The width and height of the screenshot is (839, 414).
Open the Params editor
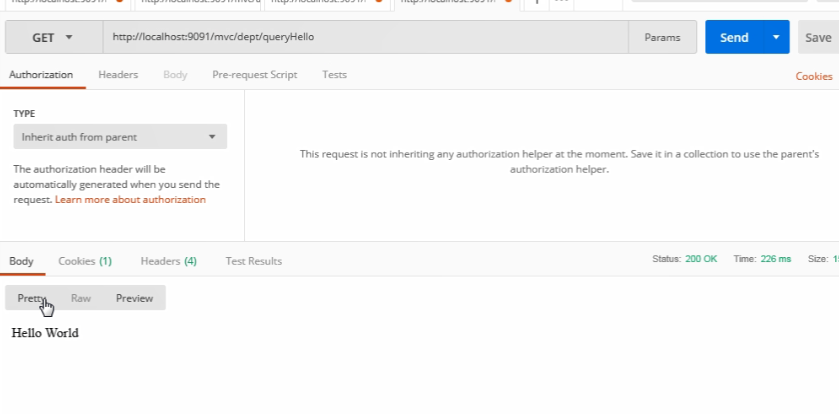(662, 37)
